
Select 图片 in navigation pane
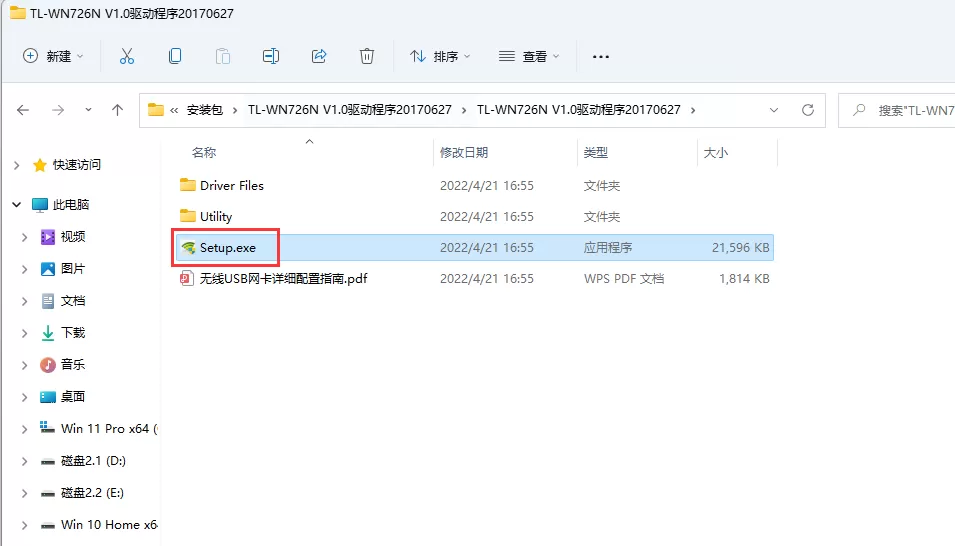[73, 269]
